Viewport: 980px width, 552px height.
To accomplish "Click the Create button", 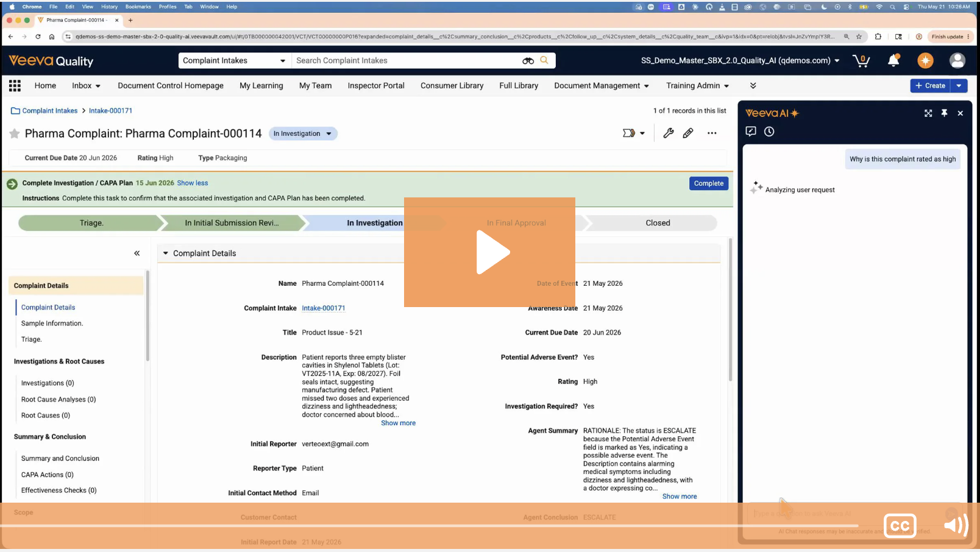I will tap(931, 86).
